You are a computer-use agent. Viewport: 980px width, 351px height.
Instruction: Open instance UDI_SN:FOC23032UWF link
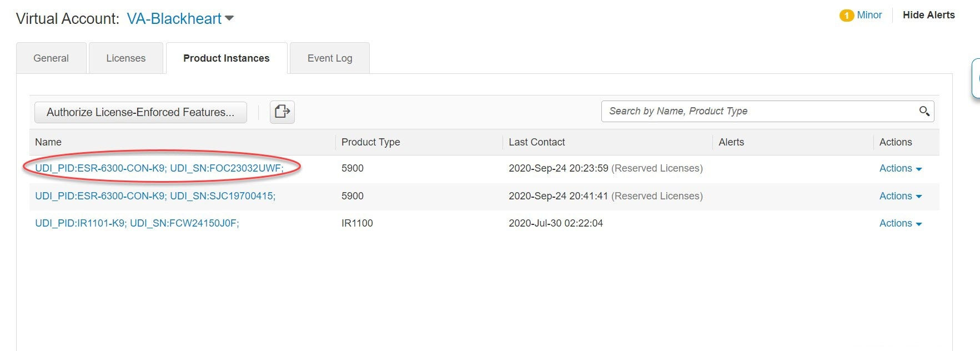pos(159,168)
